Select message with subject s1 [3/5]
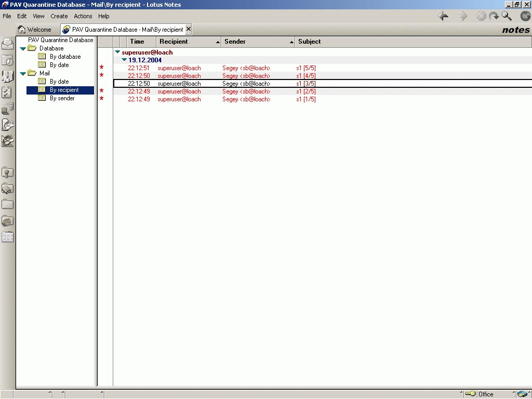This screenshot has height=399, width=532. tap(322, 84)
